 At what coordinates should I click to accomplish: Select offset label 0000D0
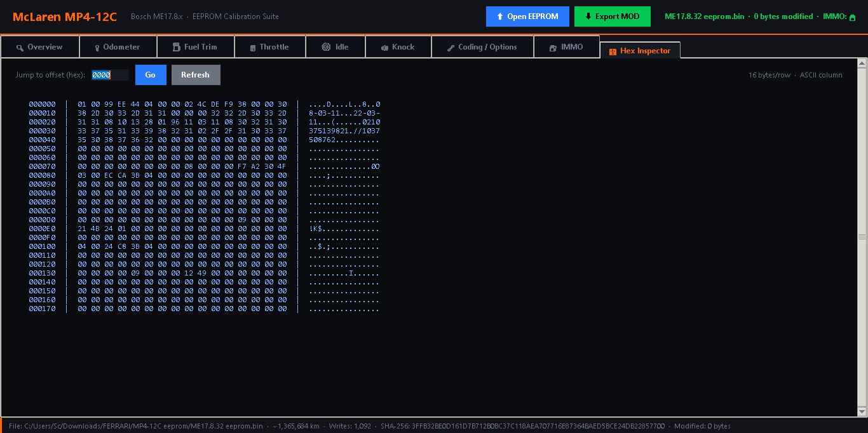pos(42,220)
